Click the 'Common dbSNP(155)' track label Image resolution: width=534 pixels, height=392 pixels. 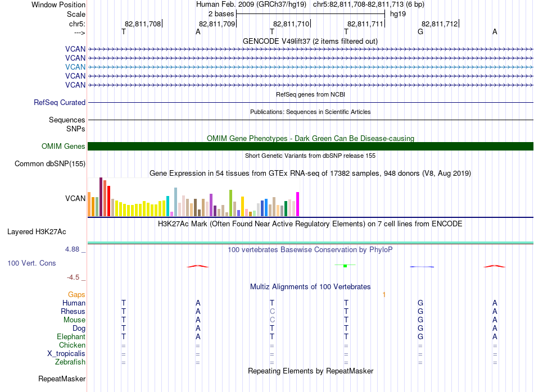click(49, 163)
